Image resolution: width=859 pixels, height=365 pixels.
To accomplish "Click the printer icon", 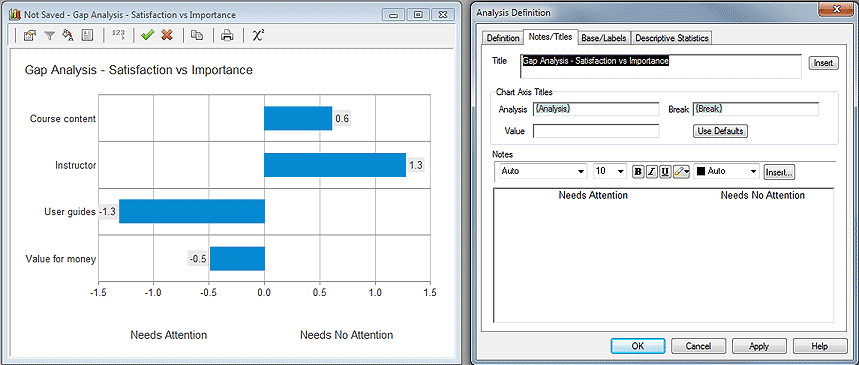I will click(x=227, y=36).
